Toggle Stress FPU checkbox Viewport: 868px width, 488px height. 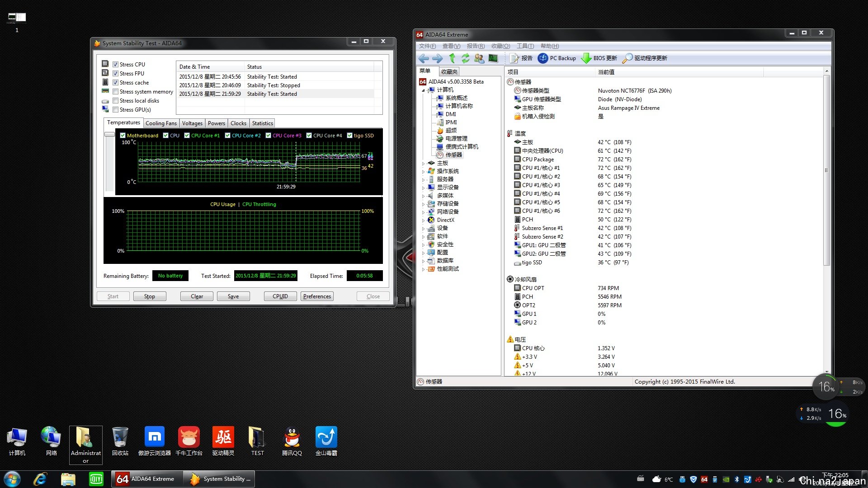point(116,74)
